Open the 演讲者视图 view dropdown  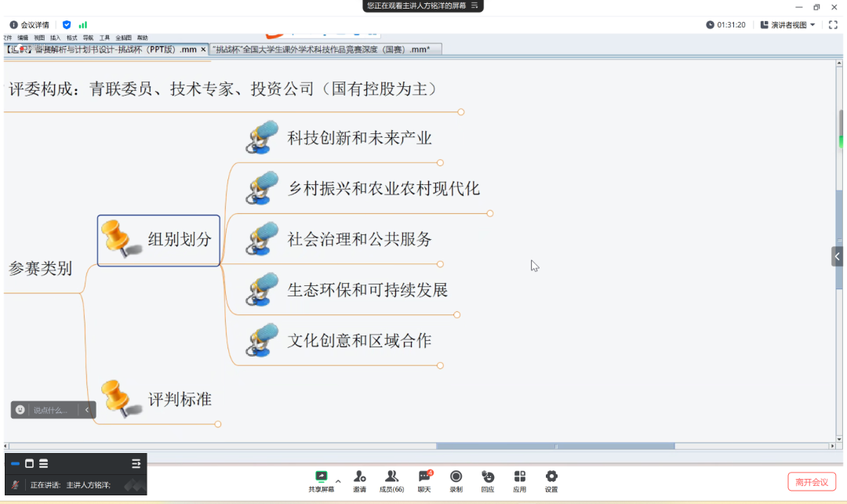pyautogui.click(x=787, y=25)
